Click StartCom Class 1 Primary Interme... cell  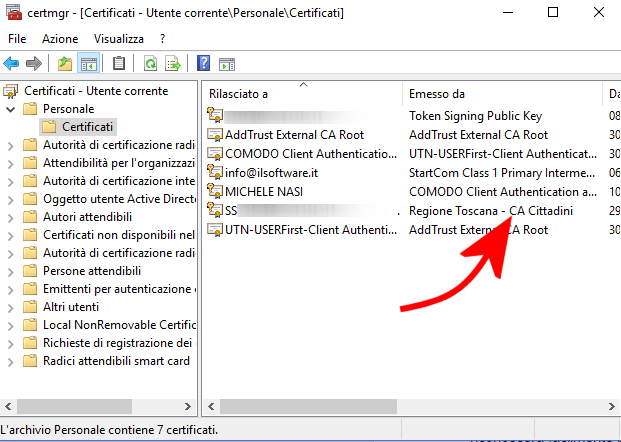pos(502,173)
